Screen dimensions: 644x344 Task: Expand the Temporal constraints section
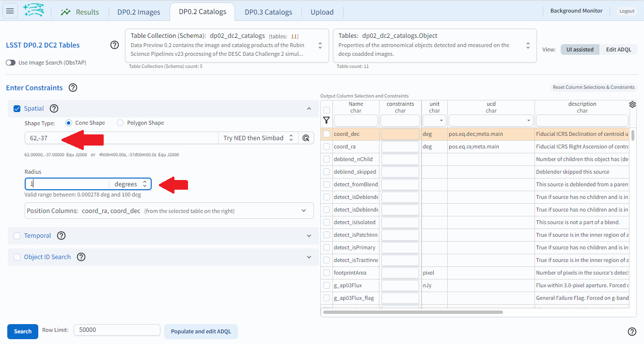(309, 235)
